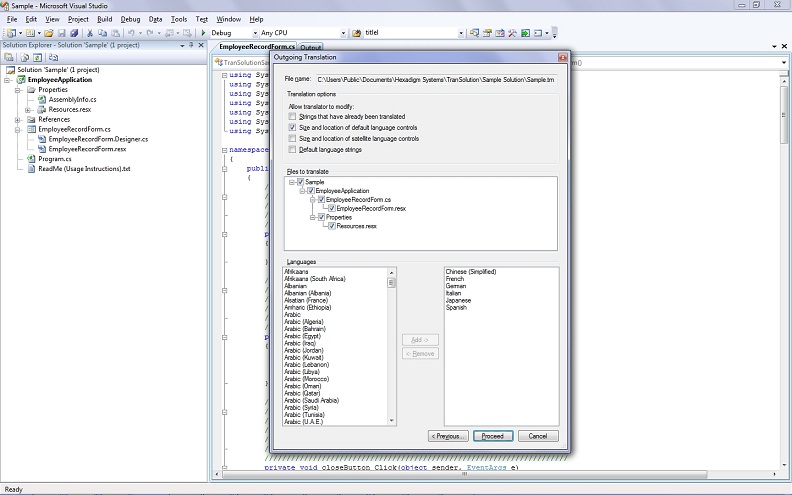
Task: Open the 'titlel' find combo box dropdown
Action: pyautogui.click(x=461, y=33)
